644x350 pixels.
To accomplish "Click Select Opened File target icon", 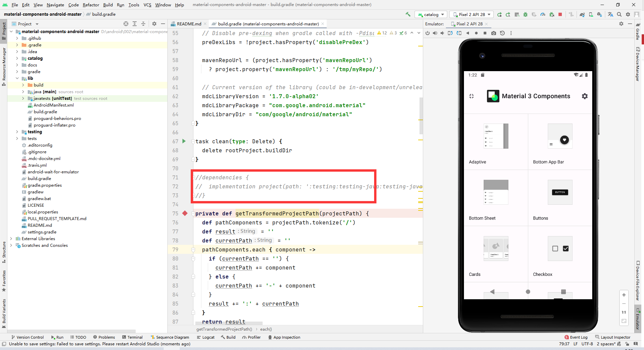I will [x=126, y=24].
